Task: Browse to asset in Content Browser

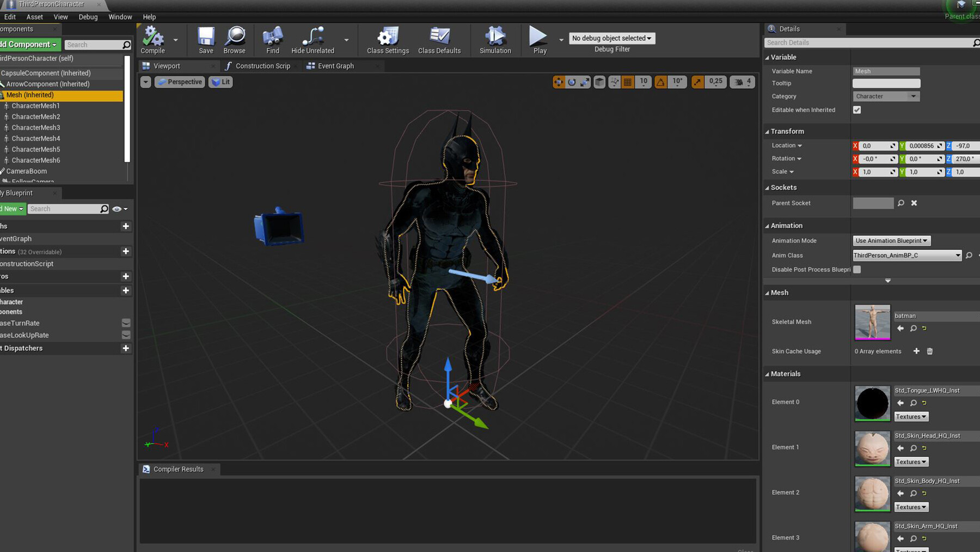Action: pos(235,40)
